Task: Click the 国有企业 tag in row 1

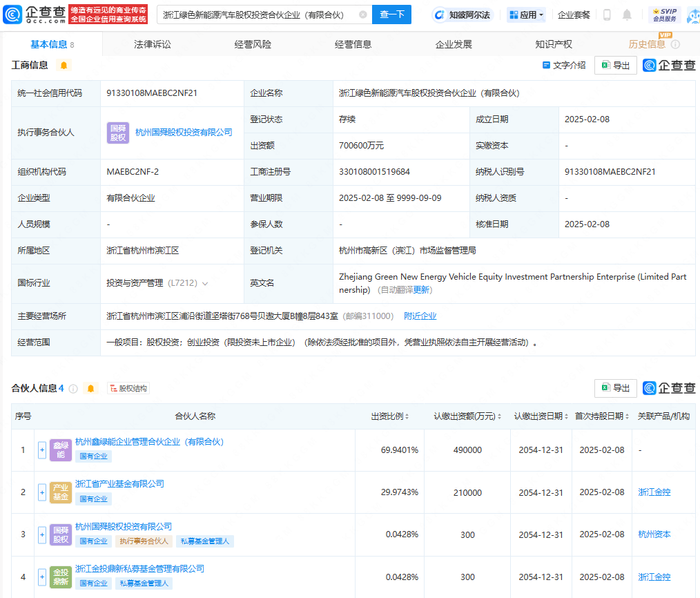Action: click(x=93, y=456)
